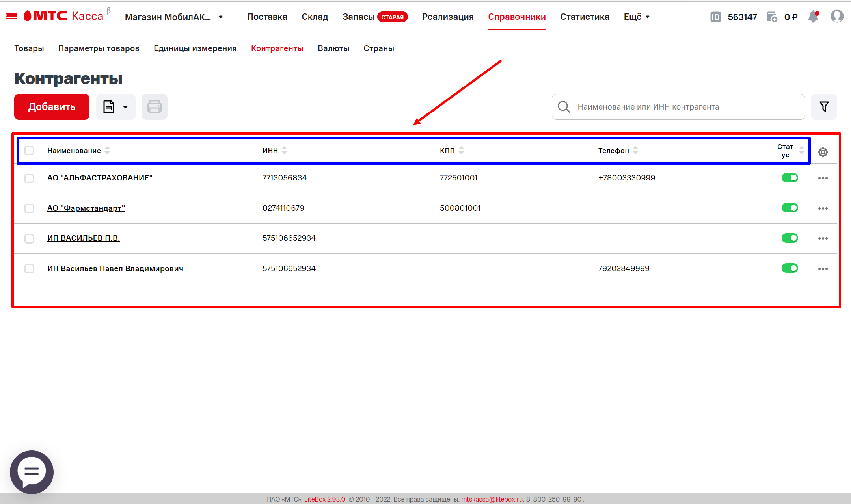Viewport: 851px width, 504px height.
Task: Click the МТС Касса logo
Action: [63, 16]
